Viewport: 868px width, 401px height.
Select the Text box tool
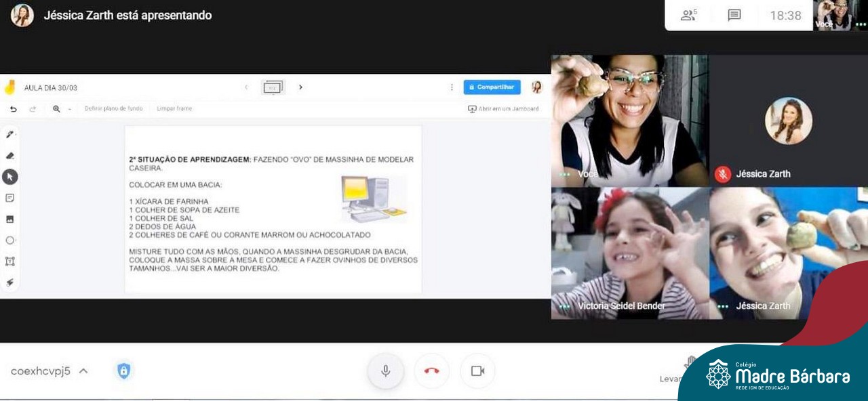(x=10, y=261)
